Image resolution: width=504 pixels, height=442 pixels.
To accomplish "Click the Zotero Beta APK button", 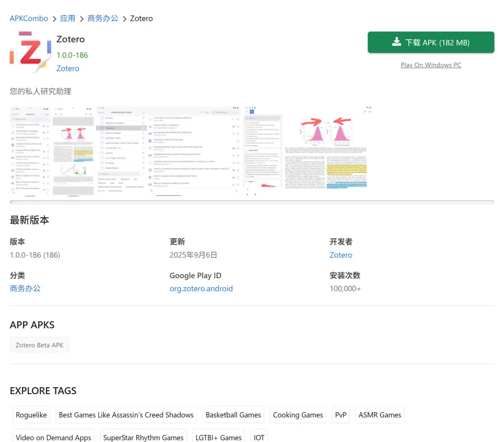I will [x=39, y=345].
